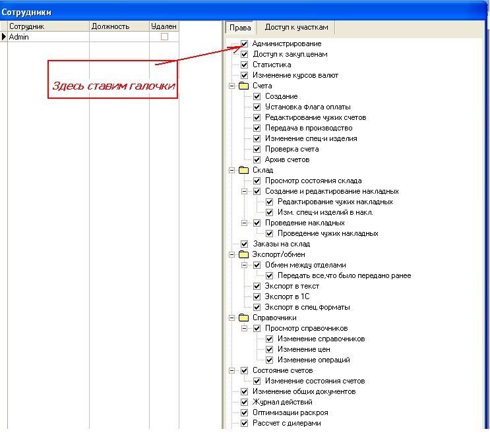Screen dimensions: 490x448
Task: Toggle Проведение чужих накладных checkbox
Action: tap(269, 233)
